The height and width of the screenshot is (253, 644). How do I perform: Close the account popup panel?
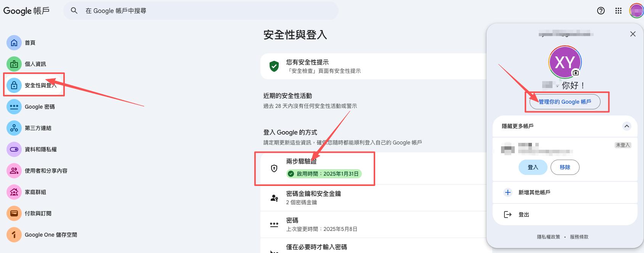point(633,34)
